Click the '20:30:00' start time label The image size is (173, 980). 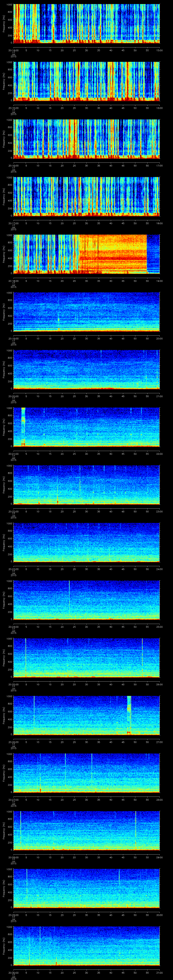tap(13, 972)
